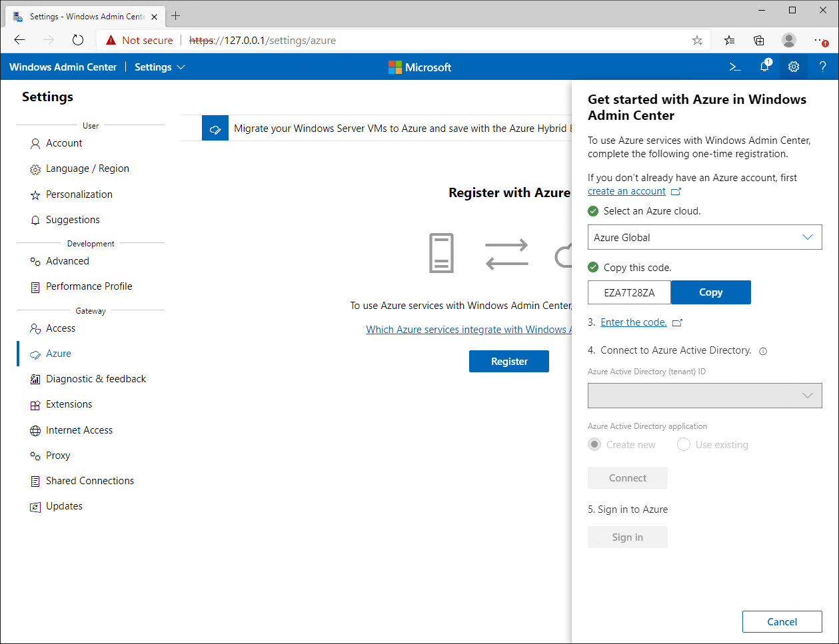The height and width of the screenshot is (644, 839).
Task: Go to Diagnostic & feedback settings
Action: click(95, 379)
